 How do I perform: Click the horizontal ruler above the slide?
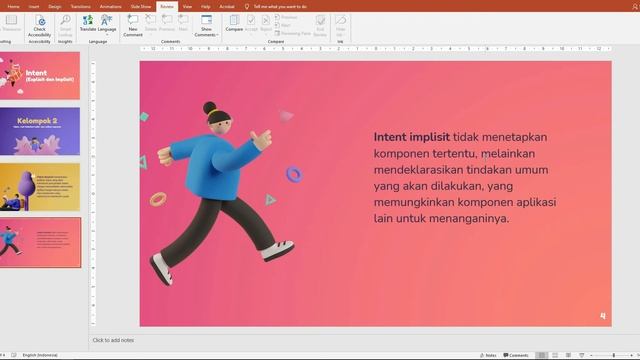point(376,49)
